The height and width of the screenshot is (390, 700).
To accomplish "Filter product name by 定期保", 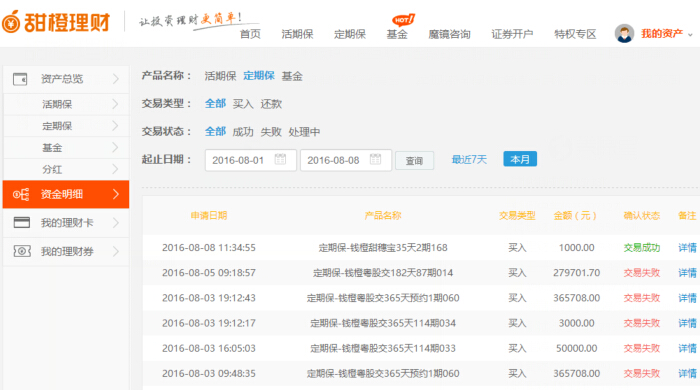I will point(259,75).
